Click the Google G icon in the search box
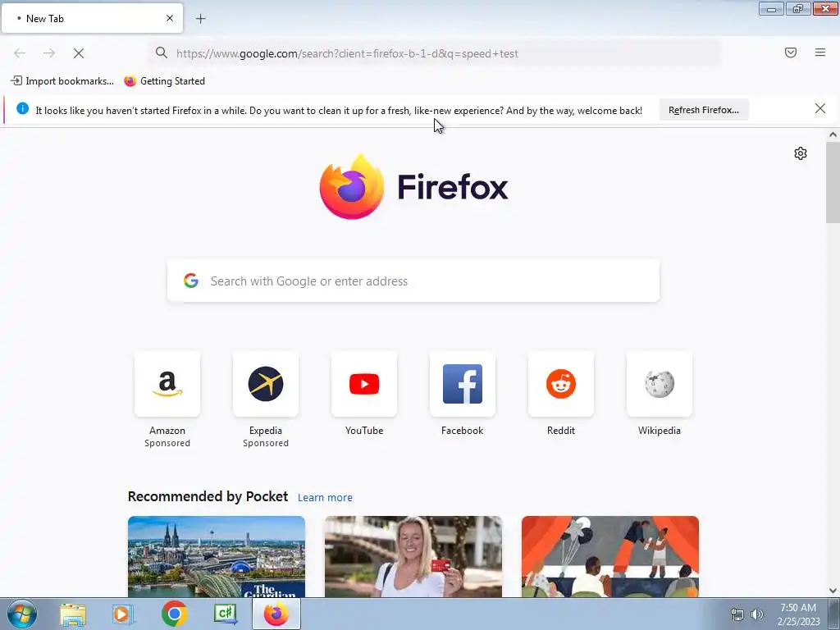This screenshot has height=630, width=840. pos(190,281)
